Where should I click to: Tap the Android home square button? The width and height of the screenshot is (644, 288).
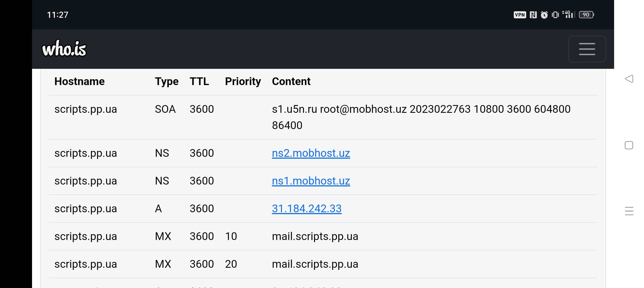629,145
